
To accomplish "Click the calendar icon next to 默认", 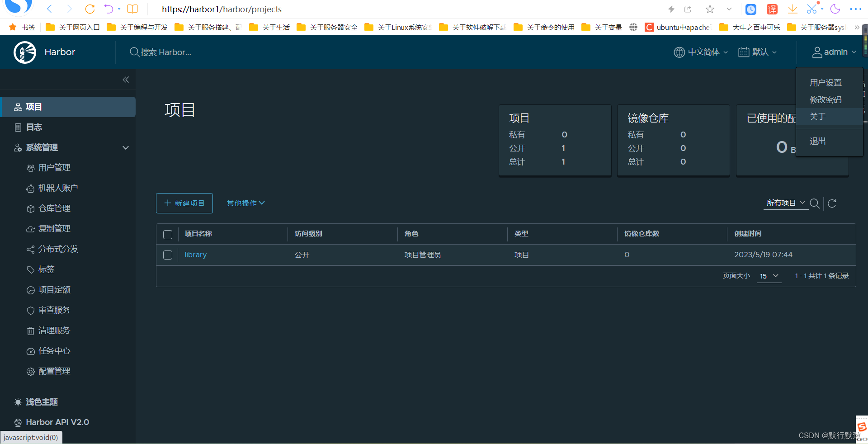I will pos(743,52).
